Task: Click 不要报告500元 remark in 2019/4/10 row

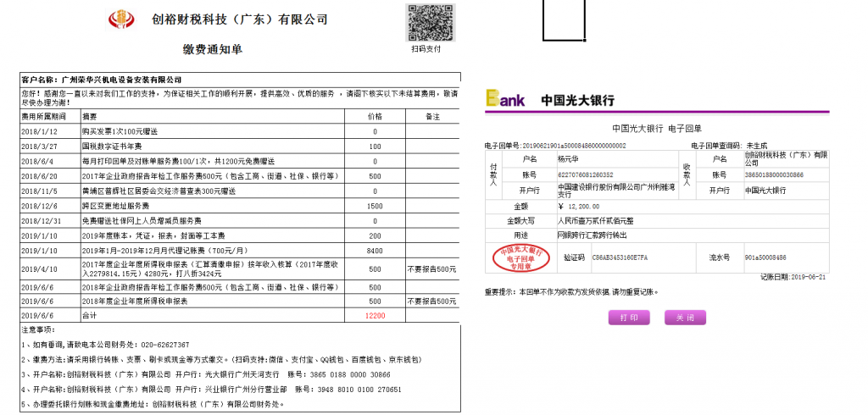Action: click(x=431, y=269)
